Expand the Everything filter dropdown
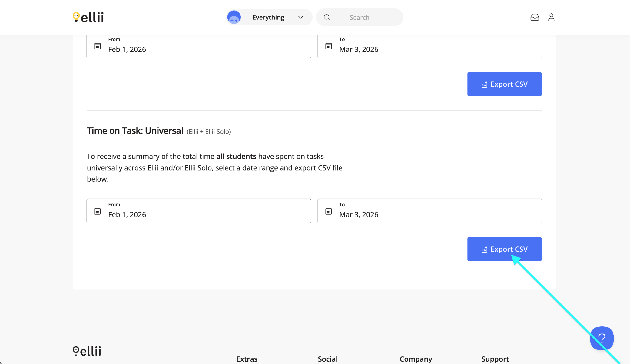This screenshot has height=364, width=630. pyautogui.click(x=268, y=17)
